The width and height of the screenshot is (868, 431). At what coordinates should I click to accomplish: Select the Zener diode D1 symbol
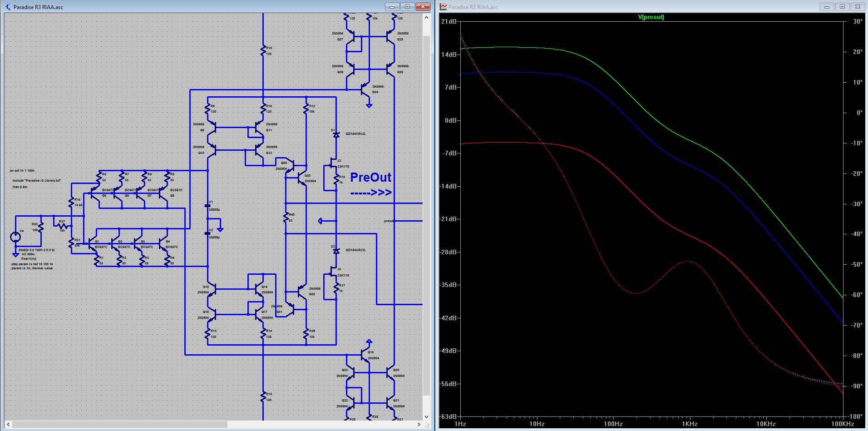tap(336, 134)
